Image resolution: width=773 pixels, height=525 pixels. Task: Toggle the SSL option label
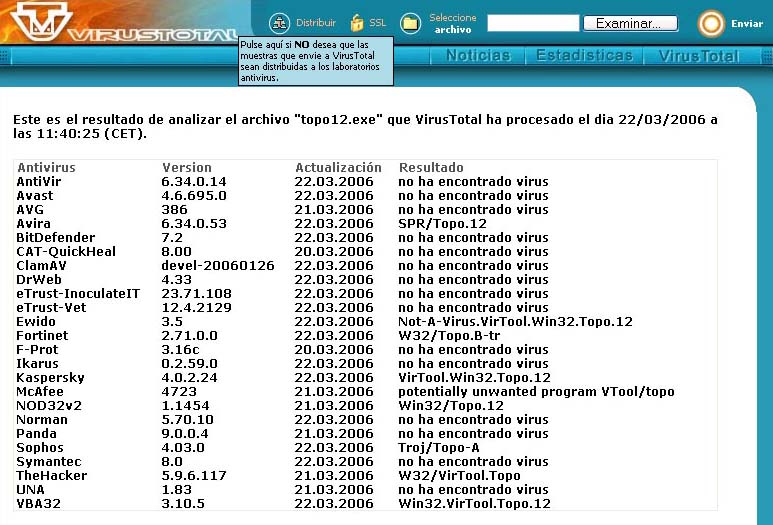point(378,23)
